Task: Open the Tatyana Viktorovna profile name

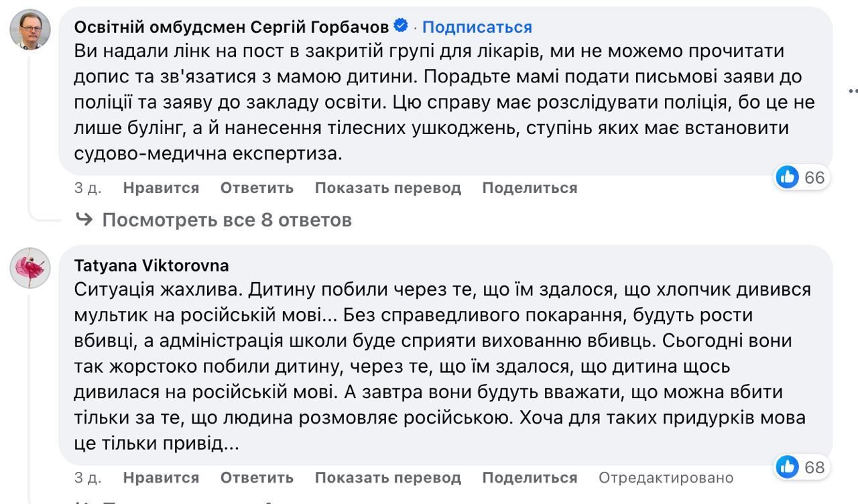Action: pyautogui.click(x=151, y=265)
